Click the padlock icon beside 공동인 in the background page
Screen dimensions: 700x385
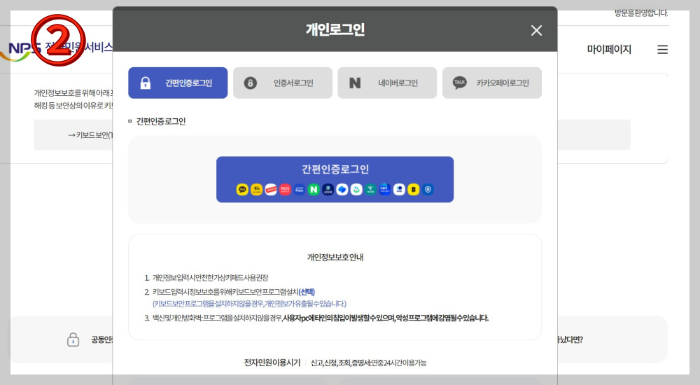coord(73,339)
